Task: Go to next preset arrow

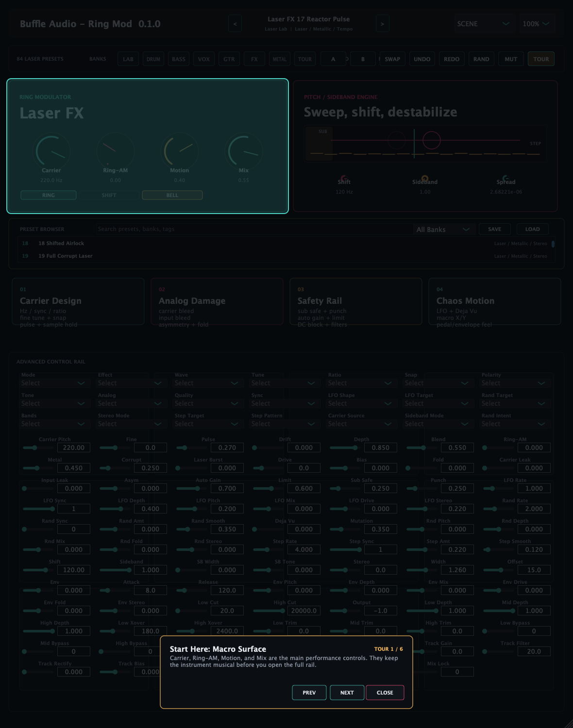Action: tap(382, 24)
